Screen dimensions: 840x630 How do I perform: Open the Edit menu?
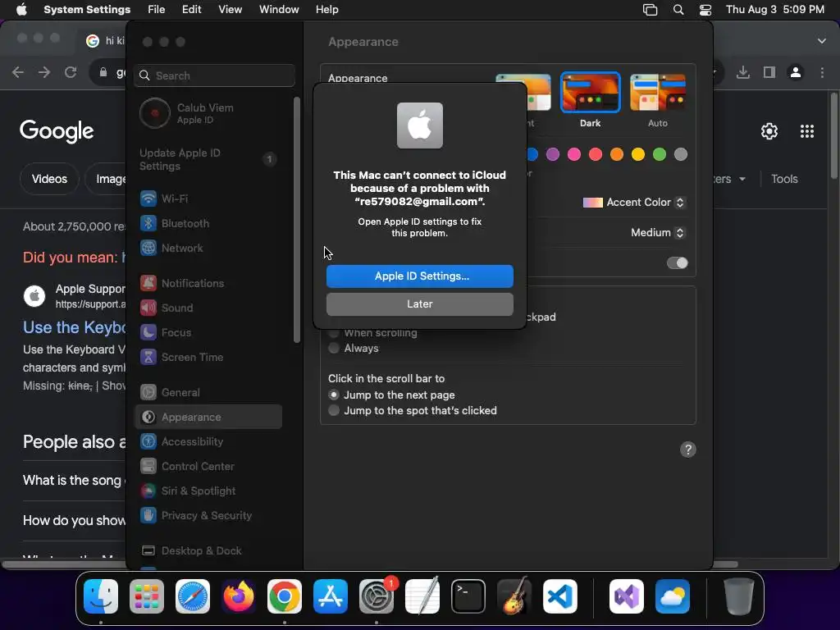tap(191, 10)
